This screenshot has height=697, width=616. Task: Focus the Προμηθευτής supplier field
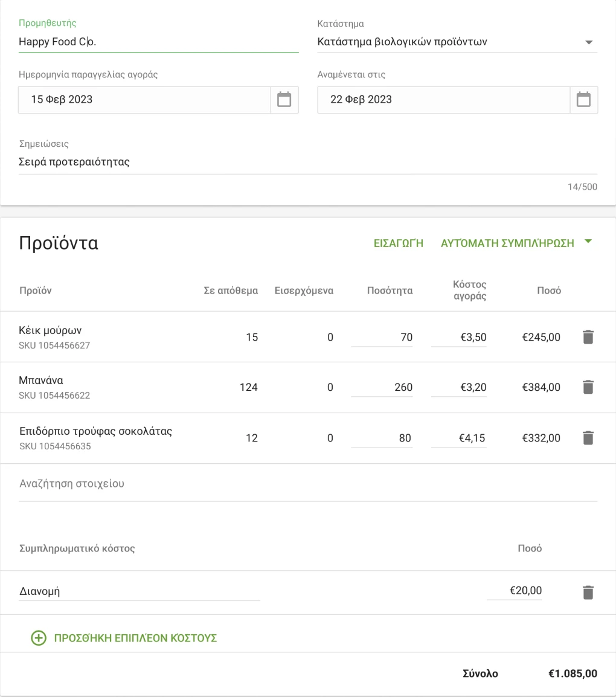click(x=158, y=42)
